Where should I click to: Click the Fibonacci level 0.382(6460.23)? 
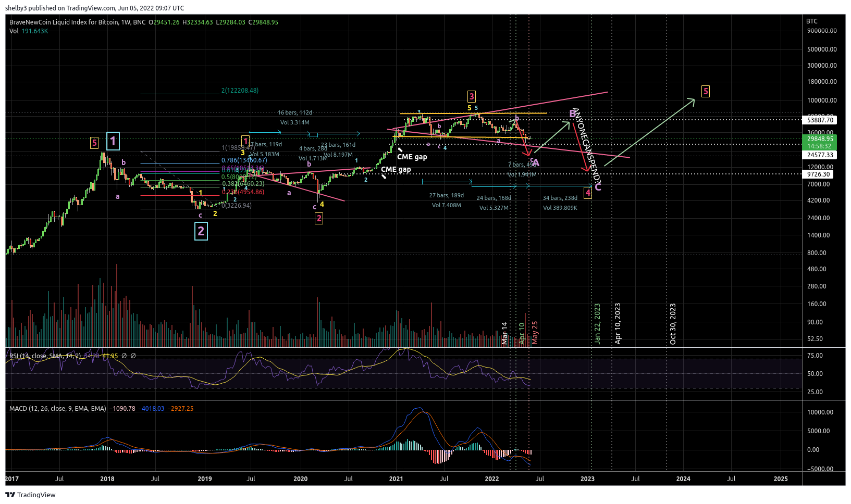tap(243, 184)
